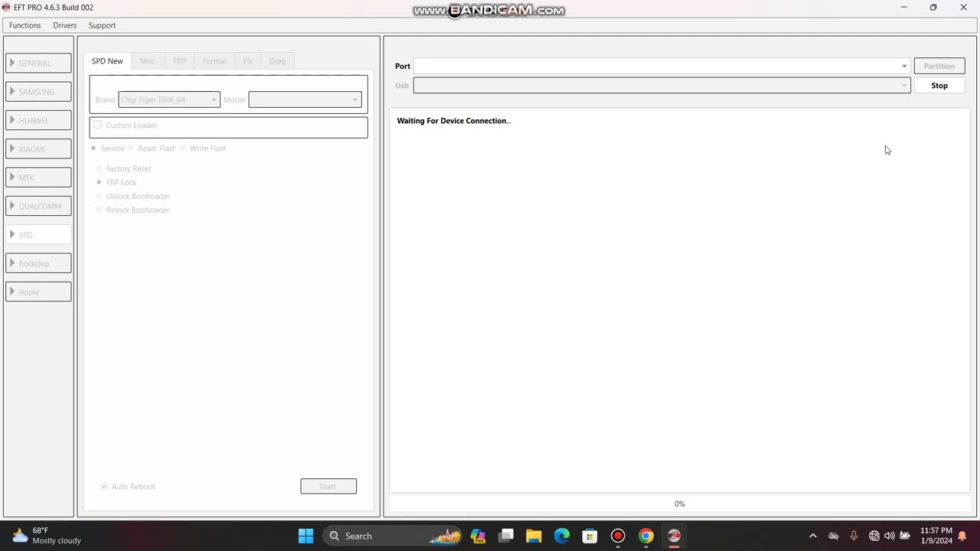The image size is (980, 551).
Task: Click the Partition button
Action: pos(939,66)
